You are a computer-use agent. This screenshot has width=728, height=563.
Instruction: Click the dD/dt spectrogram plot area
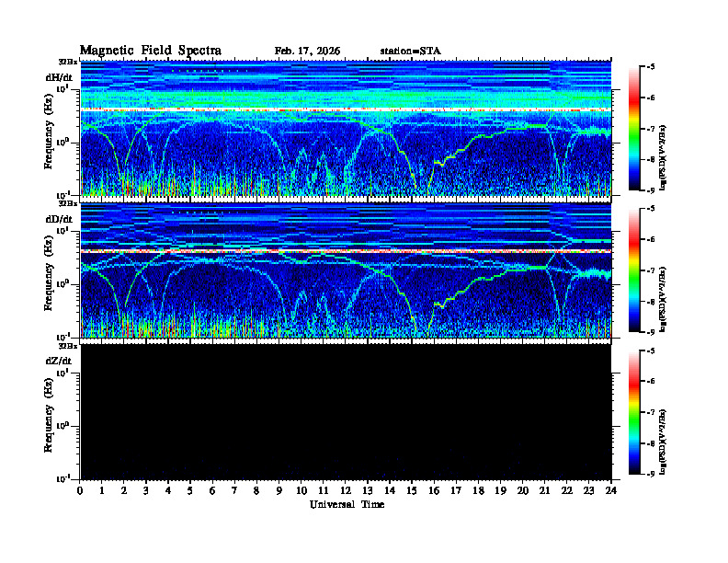346,270
